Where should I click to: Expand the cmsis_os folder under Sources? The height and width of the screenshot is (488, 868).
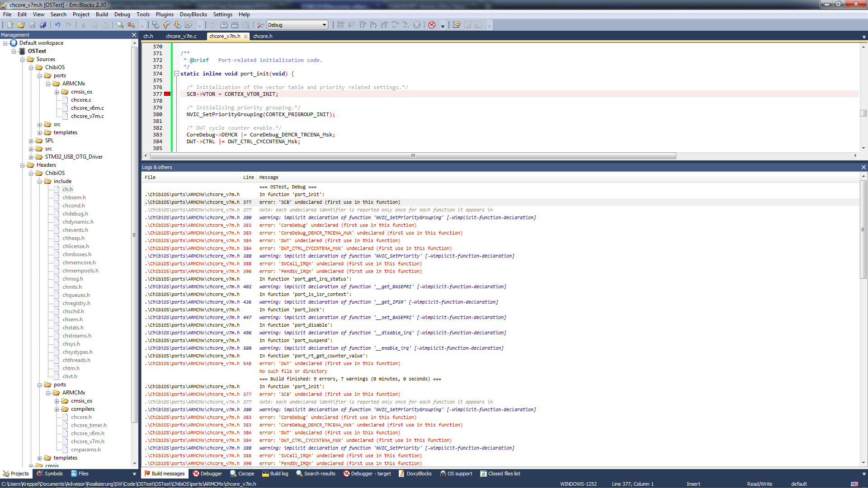click(57, 92)
